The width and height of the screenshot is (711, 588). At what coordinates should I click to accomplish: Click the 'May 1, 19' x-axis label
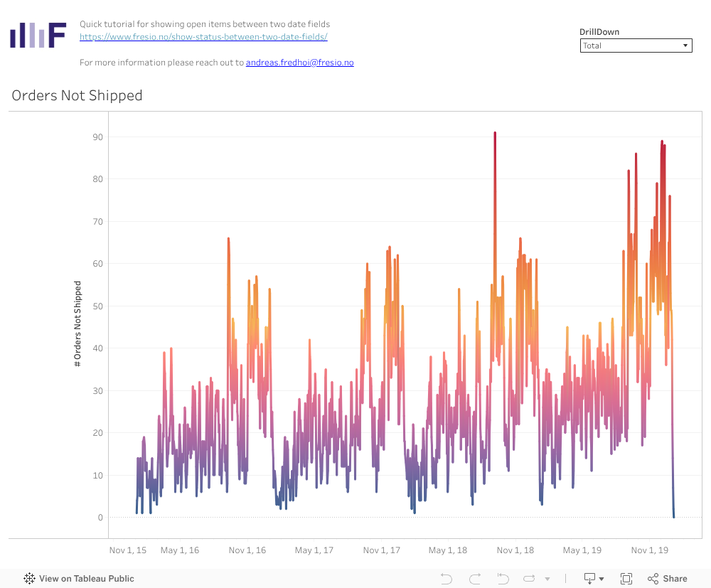[x=582, y=550]
